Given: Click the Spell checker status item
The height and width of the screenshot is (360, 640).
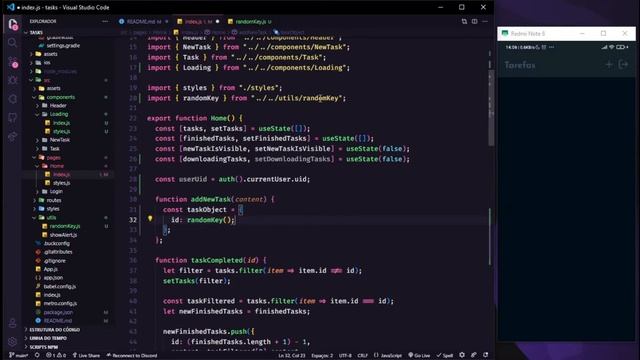Looking at the screenshot, I should tap(445, 356).
